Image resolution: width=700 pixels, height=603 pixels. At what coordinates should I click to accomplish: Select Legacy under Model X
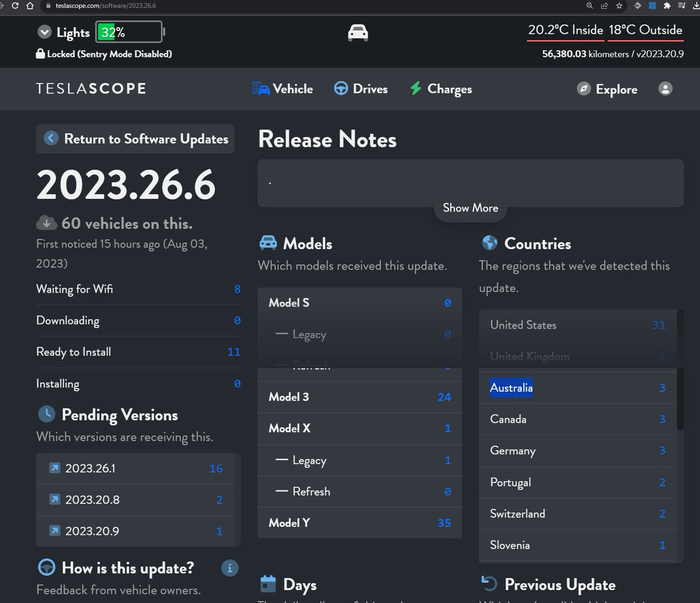pyautogui.click(x=360, y=460)
